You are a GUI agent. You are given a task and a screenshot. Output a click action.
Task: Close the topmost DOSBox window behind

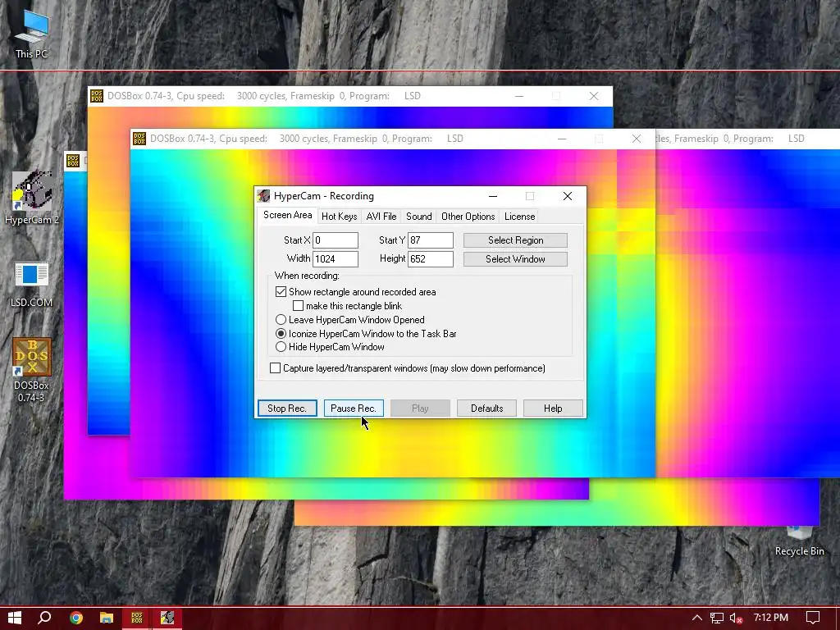594,96
